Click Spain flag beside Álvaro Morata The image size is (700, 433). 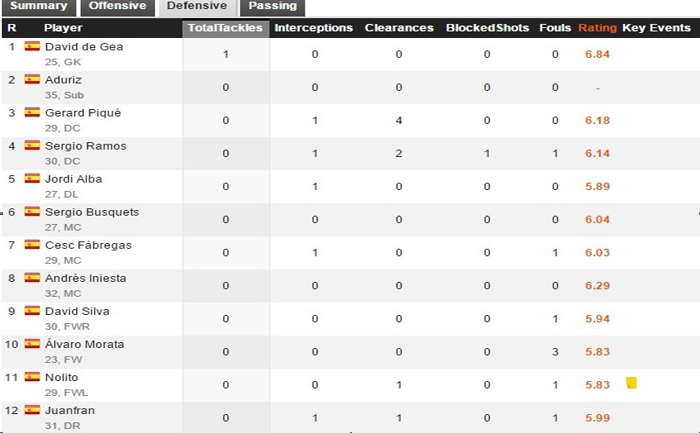[x=32, y=344]
